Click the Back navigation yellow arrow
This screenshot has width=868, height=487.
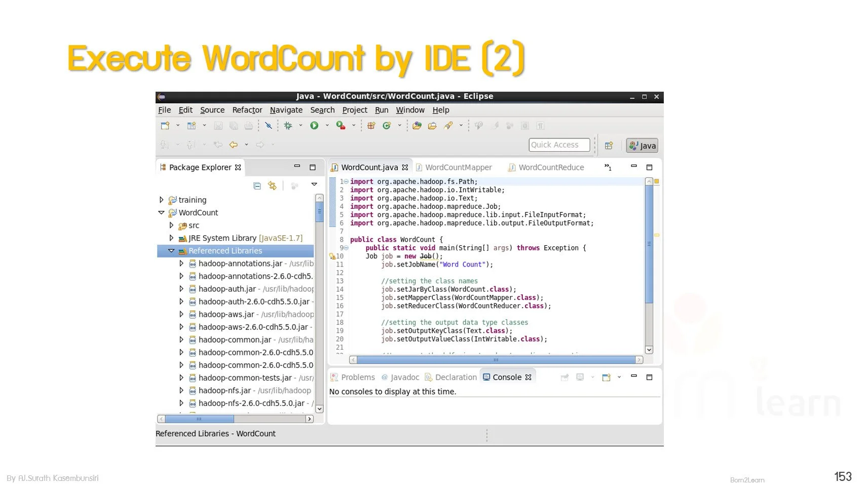point(234,144)
